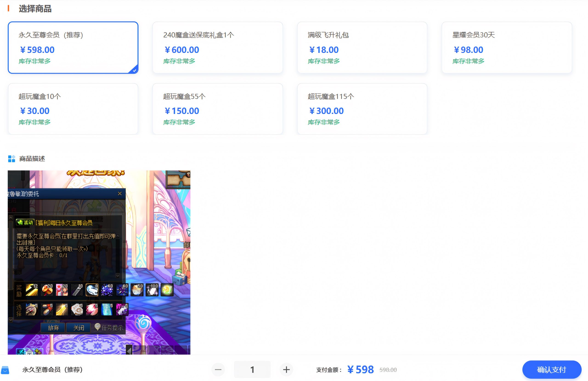Increase purchase quantity with plus button
Viewport: 588px width, 381px height.
(x=286, y=369)
